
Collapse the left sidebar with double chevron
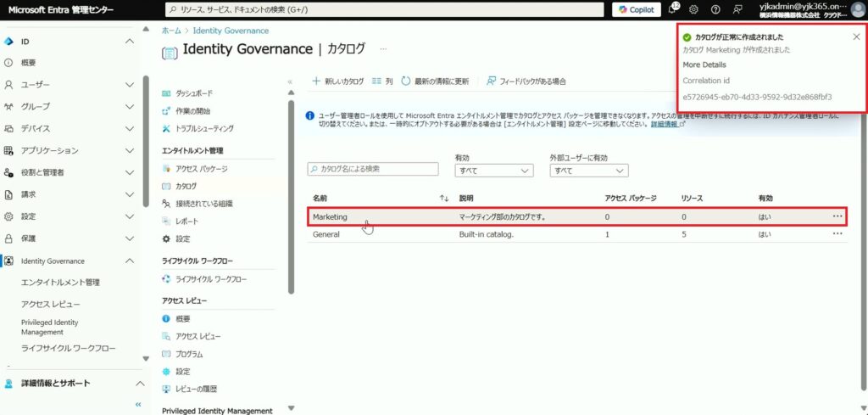point(138,405)
